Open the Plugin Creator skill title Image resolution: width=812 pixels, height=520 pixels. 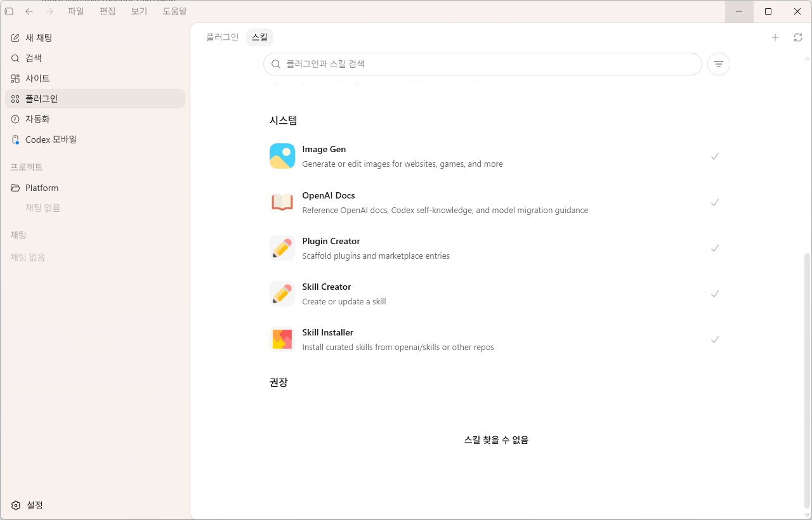click(x=331, y=241)
